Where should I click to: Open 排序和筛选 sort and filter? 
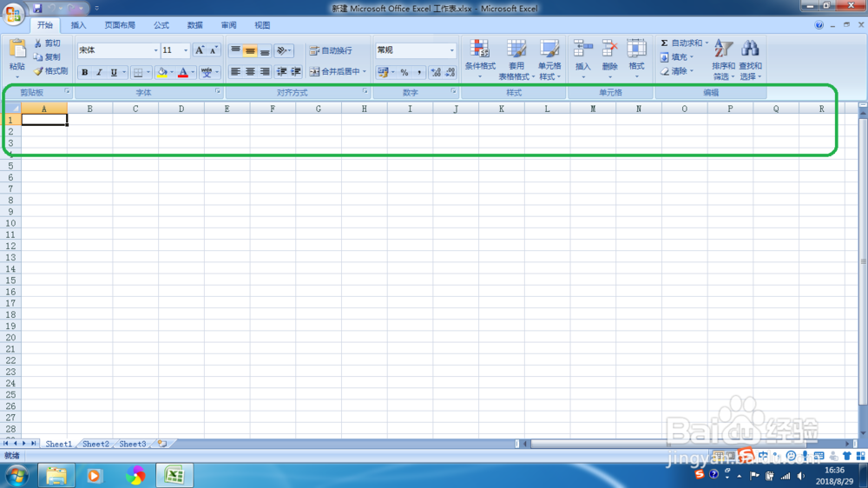click(x=723, y=60)
